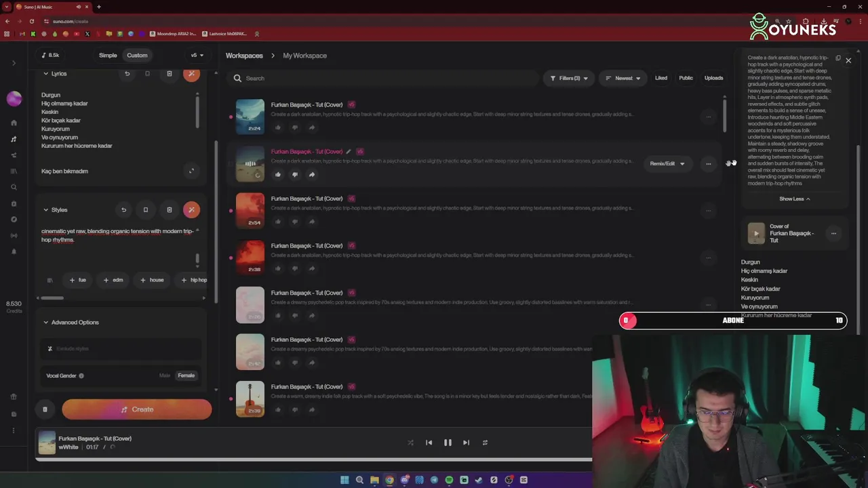Screen dimensions: 868x488
Task: Add the 'fue' style tag
Action: (x=77, y=280)
